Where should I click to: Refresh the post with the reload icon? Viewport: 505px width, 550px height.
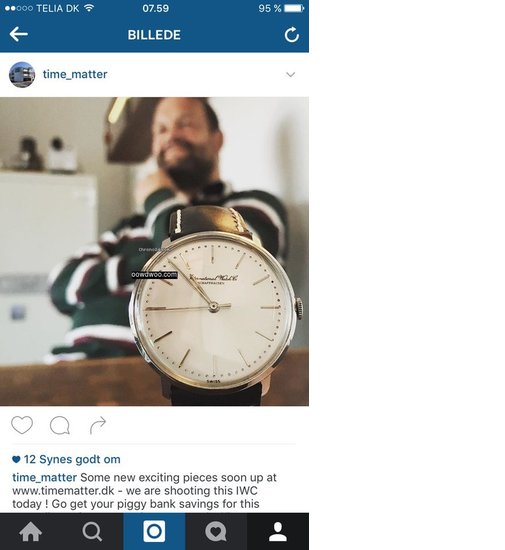pyautogui.click(x=291, y=35)
